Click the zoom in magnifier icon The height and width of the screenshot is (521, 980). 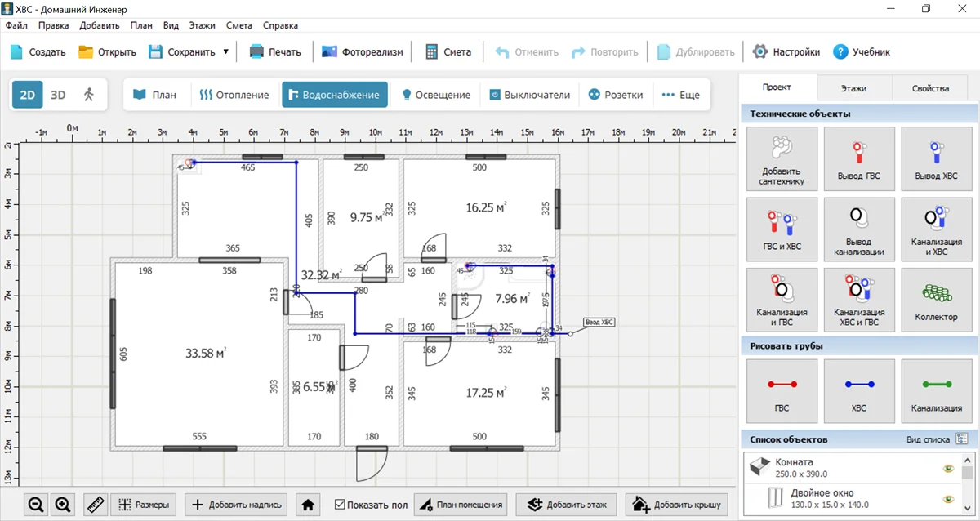coord(64,505)
